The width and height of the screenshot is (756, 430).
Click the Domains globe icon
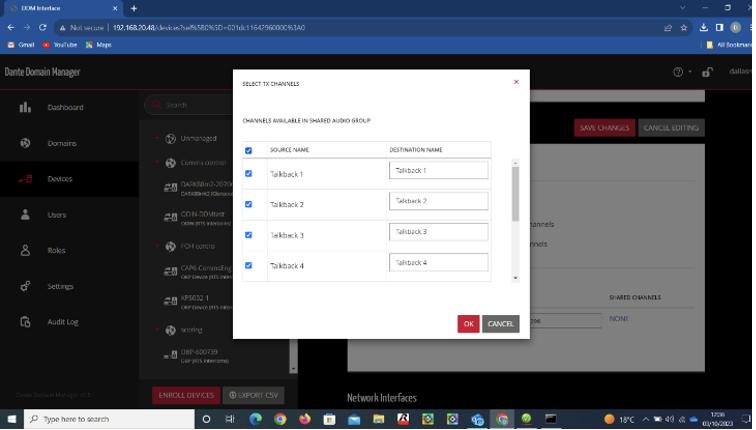(25, 143)
